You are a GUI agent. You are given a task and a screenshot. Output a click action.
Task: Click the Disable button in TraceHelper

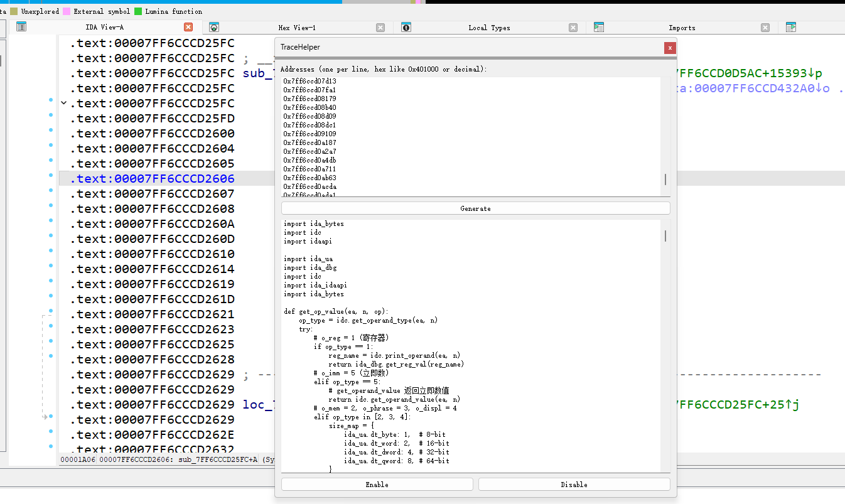pyautogui.click(x=574, y=485)
